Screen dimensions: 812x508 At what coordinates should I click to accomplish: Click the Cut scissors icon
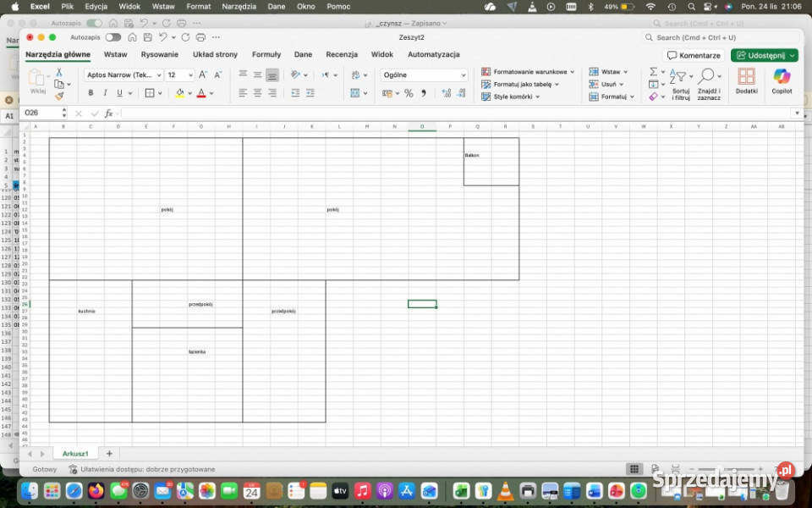click(59, 73)
